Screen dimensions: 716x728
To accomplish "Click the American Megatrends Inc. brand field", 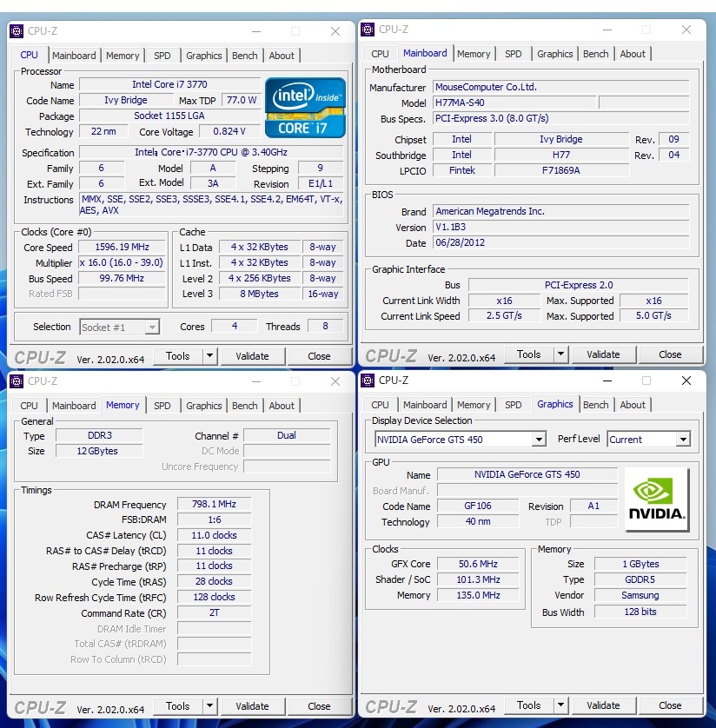I will point(561,211).
